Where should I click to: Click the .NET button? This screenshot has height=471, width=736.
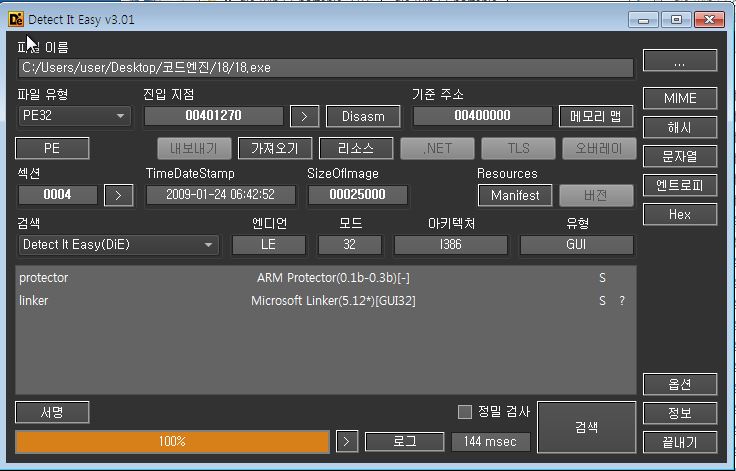coord(437,148)
